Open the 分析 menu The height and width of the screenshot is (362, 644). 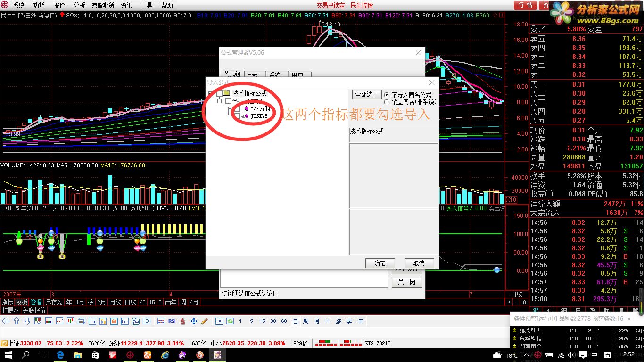point(80,5)
